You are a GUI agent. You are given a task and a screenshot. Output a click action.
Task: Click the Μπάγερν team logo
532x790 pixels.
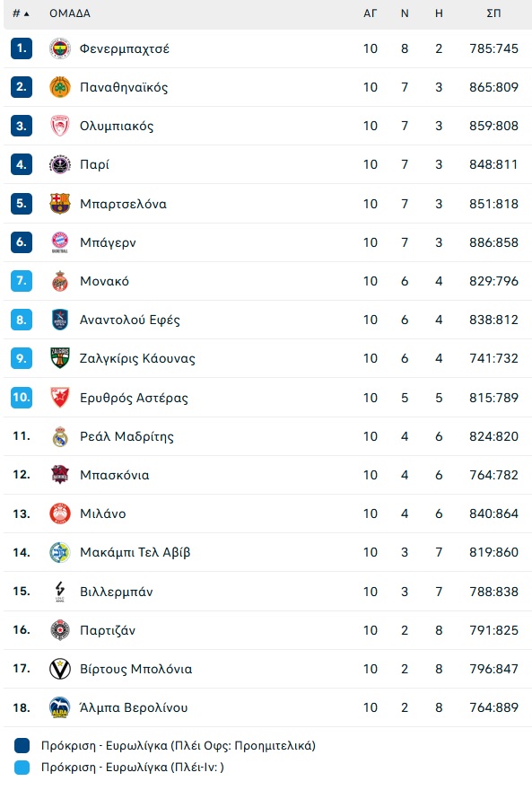pos(60,242)
